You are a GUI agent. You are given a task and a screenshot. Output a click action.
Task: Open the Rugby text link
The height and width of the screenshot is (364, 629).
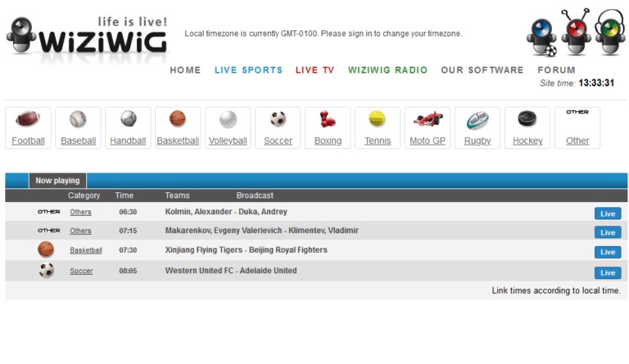[x=477, y=141]
